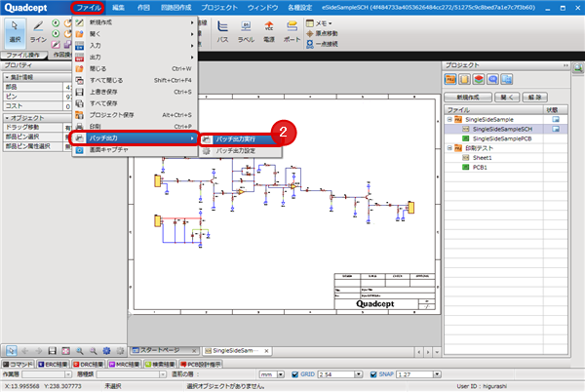Click the 一点接続 single-point connect tool
The width and height of the screenshot is (585, 392).
point(322,44)
